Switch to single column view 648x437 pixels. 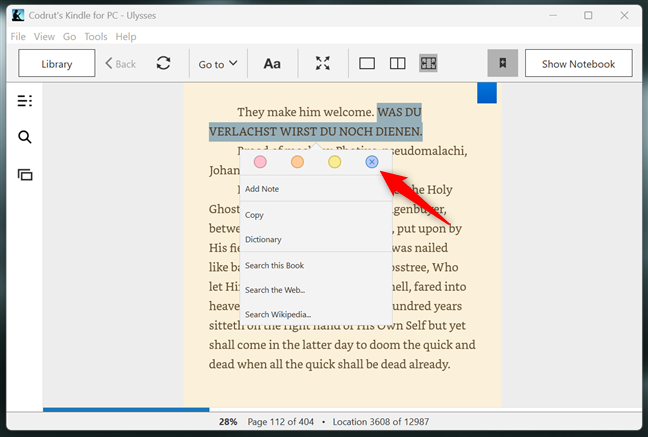coord(367,64)
